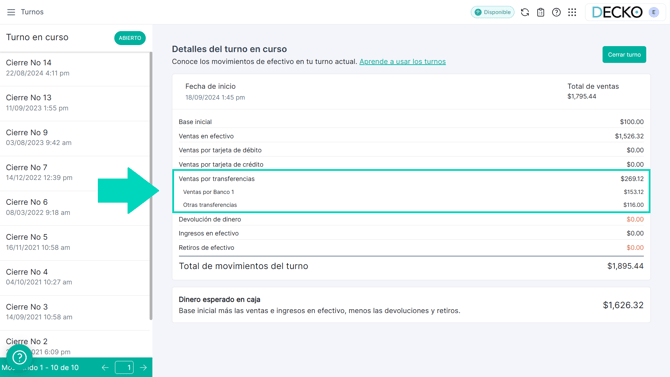The width and height of the screenshot is (670, 377).
Task: Click the Total de movimientos del turno label
Action: click(243, 266)
